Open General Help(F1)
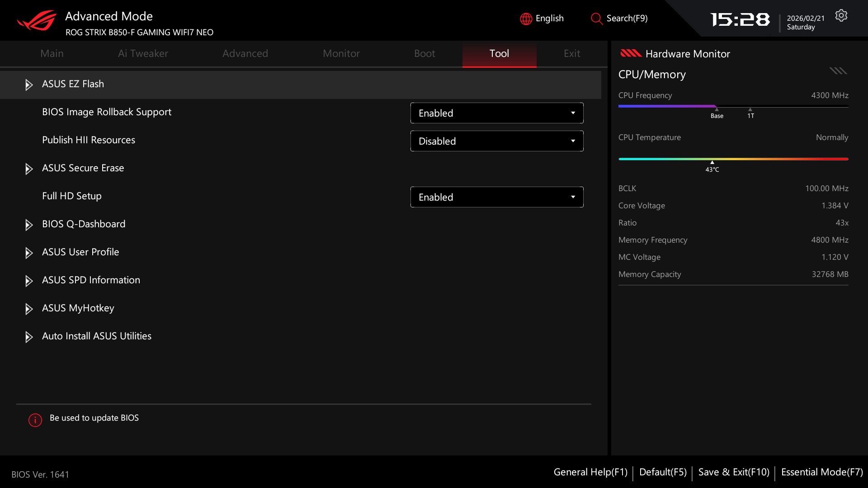 point(590,472)
